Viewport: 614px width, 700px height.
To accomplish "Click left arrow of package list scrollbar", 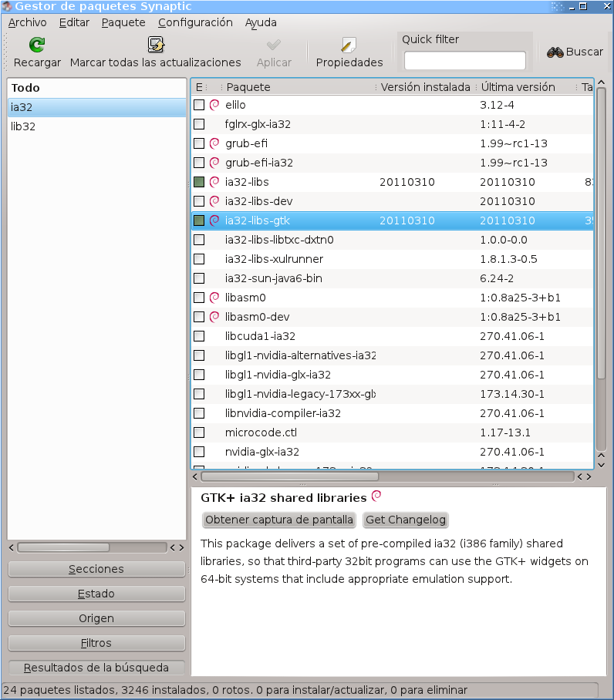I will [x=194, y=476].
